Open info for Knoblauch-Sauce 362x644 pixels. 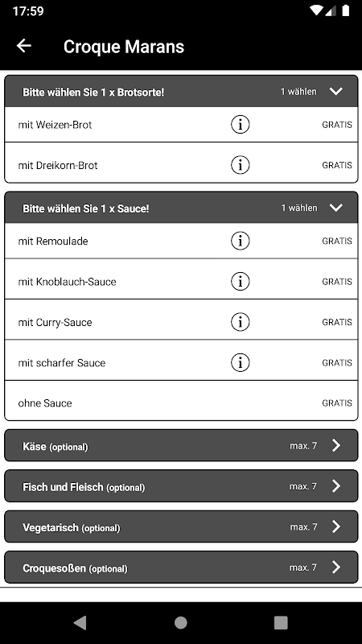pyautogui.click(x=240, y=281)
